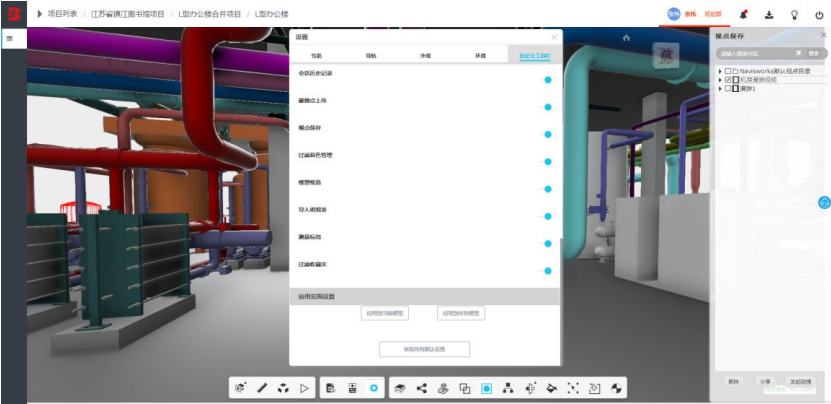This screenshot has height=404, width=831.
Task: Click the layers stack tool icon
Action: 400,389
